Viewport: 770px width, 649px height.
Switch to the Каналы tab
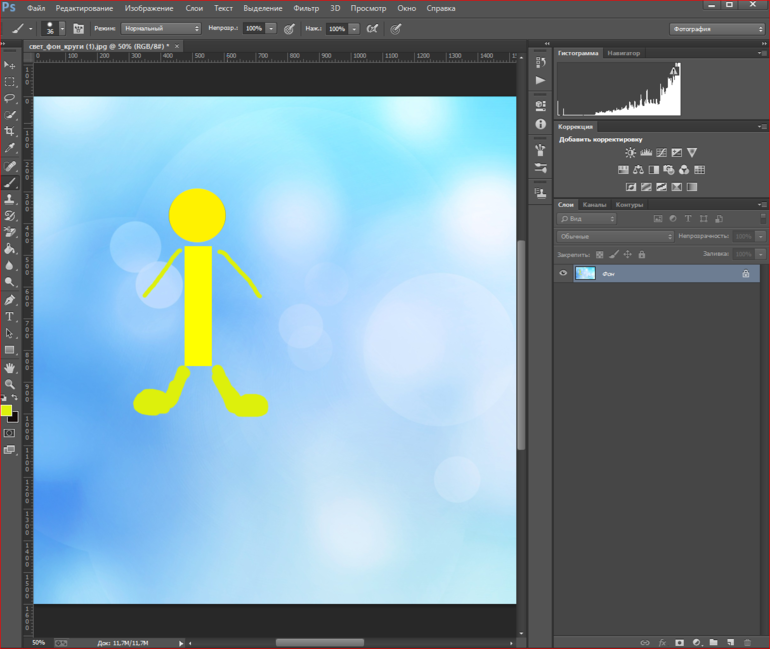594,205
